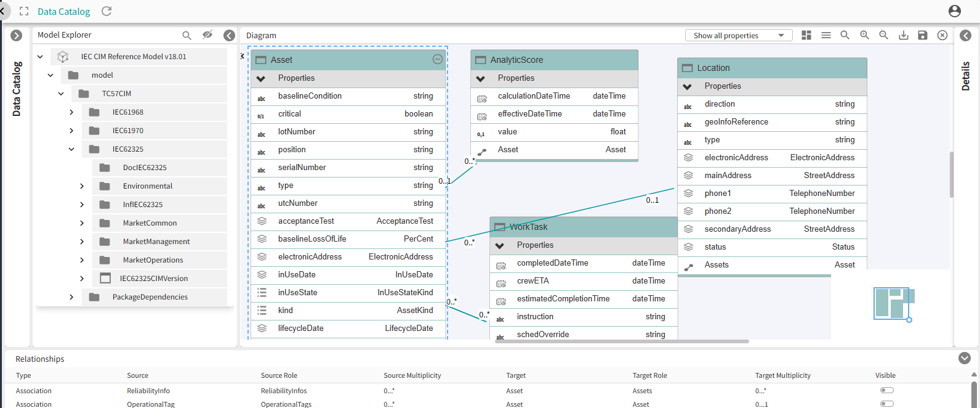Download the diagram
This screenshot has height=408, width=980.
(x=904, y=36)
